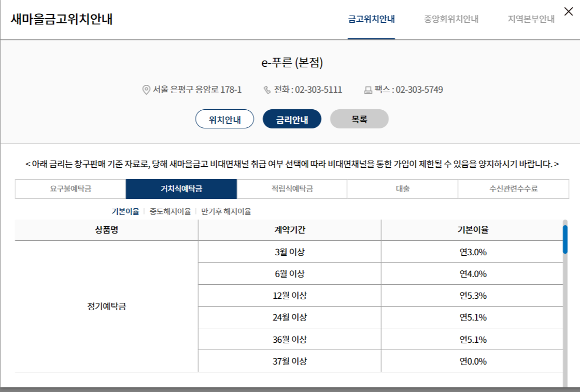The height and width of the screenshot is (392, 580).
Task: Click the 계약기간 column header
Action: [290, 230]
